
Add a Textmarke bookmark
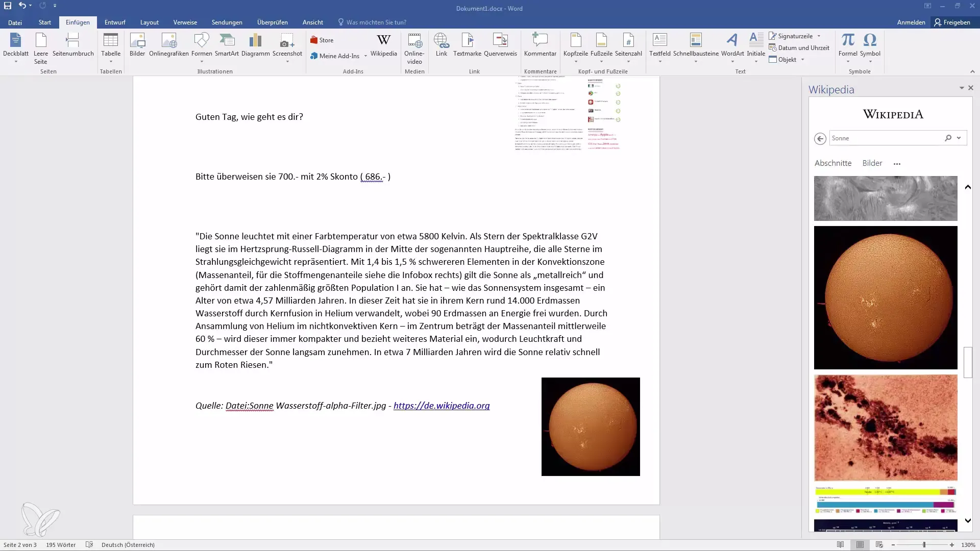coord(467,45)
